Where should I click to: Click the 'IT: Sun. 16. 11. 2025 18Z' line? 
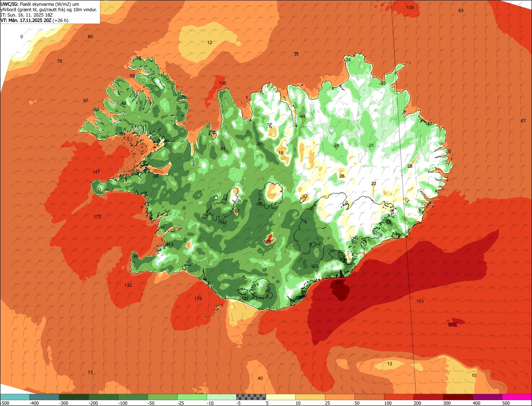(27, 15)
